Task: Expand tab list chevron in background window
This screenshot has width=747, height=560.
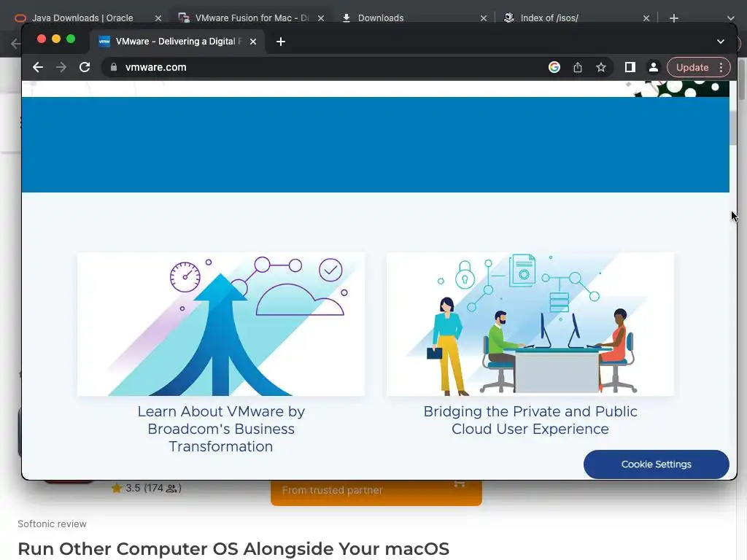Action: tap(730, 18)
